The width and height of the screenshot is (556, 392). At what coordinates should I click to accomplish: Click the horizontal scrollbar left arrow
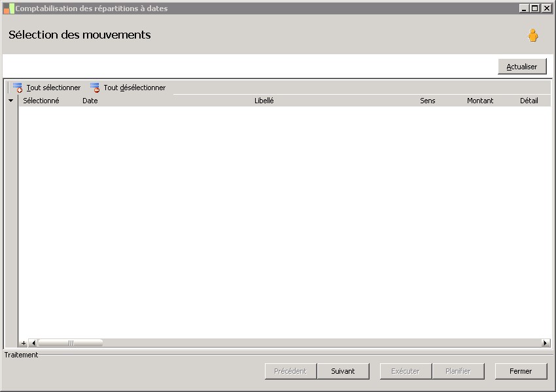(x=33, y=343)
